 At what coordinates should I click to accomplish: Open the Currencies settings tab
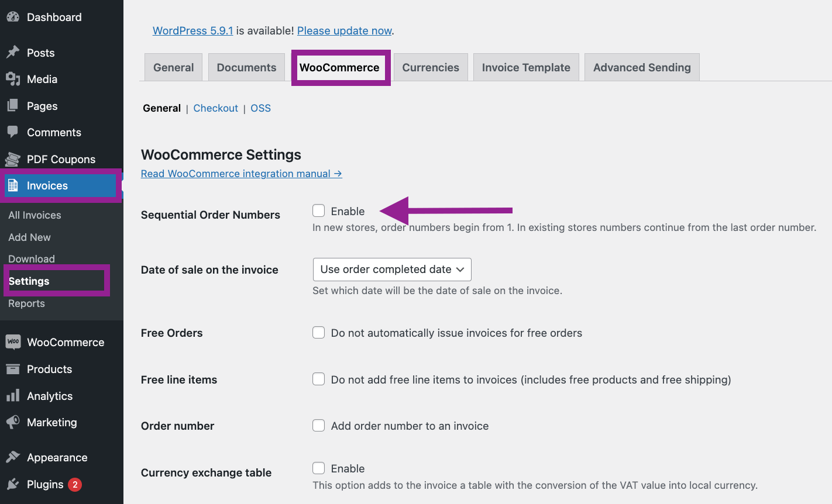[x=431, y=67]
